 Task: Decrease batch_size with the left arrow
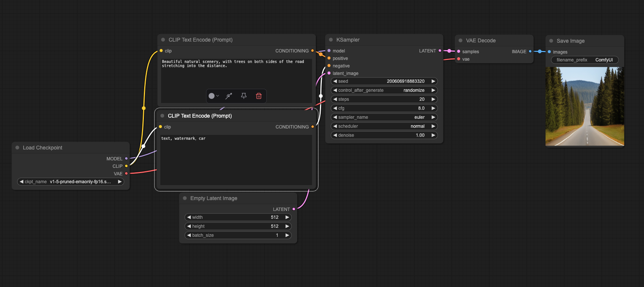(x=189, y=235)
